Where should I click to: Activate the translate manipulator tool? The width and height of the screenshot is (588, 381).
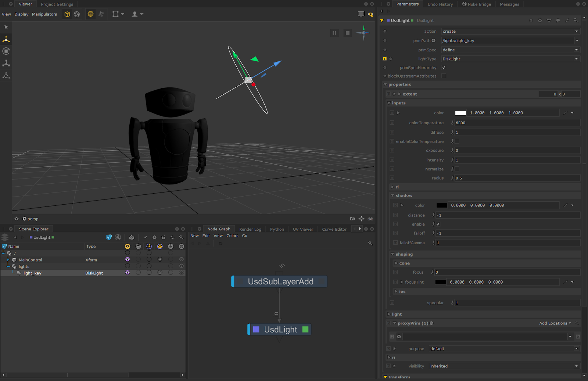tap(6, 39)
